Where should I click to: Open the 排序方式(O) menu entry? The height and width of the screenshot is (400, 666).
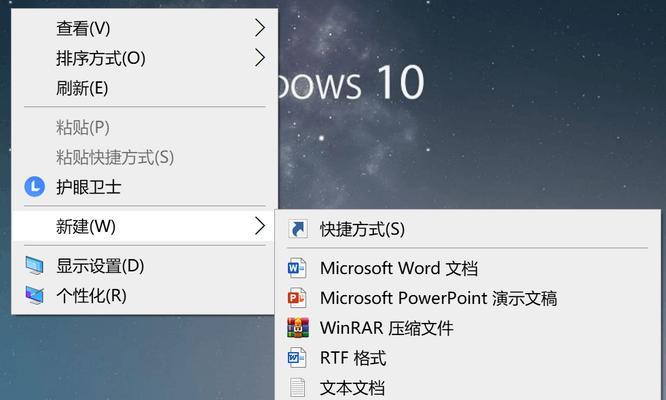(x=144, y=58)
